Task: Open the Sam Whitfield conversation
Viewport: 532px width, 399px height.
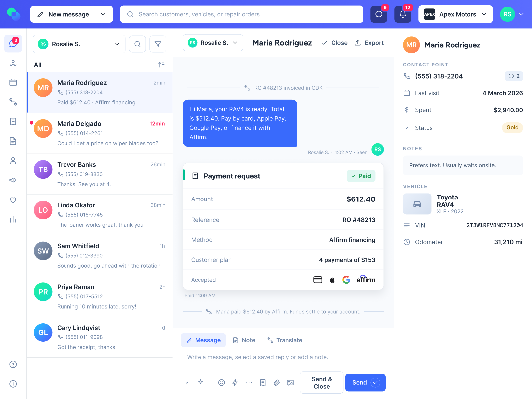Action: (x=100, y=256)
